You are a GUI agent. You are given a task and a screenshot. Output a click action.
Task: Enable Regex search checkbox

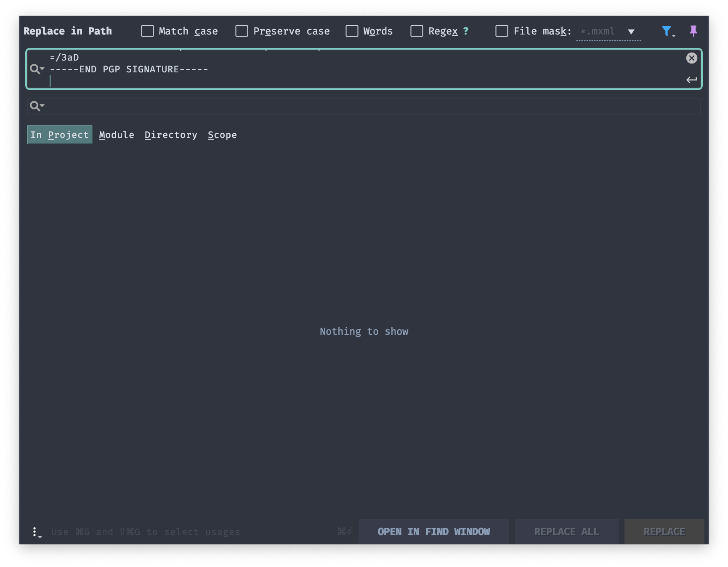click(417, 31)
